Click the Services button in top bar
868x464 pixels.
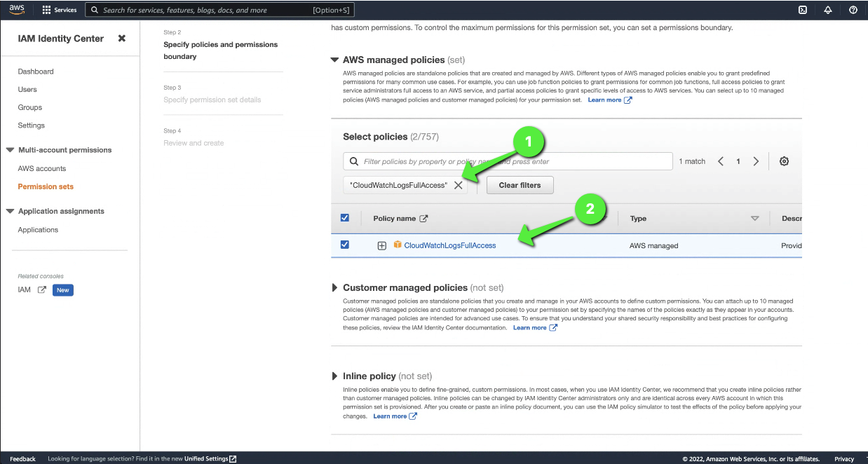[x=60, y=11]
